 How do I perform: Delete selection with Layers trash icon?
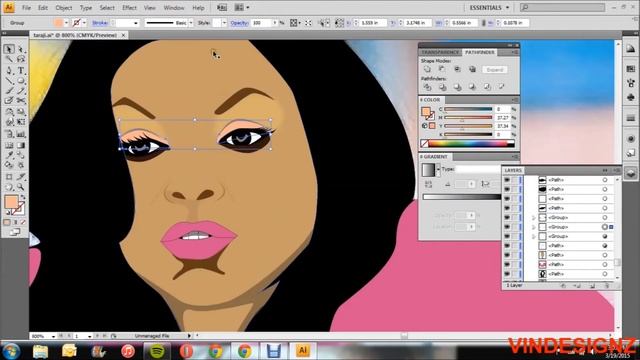point(607,286)
